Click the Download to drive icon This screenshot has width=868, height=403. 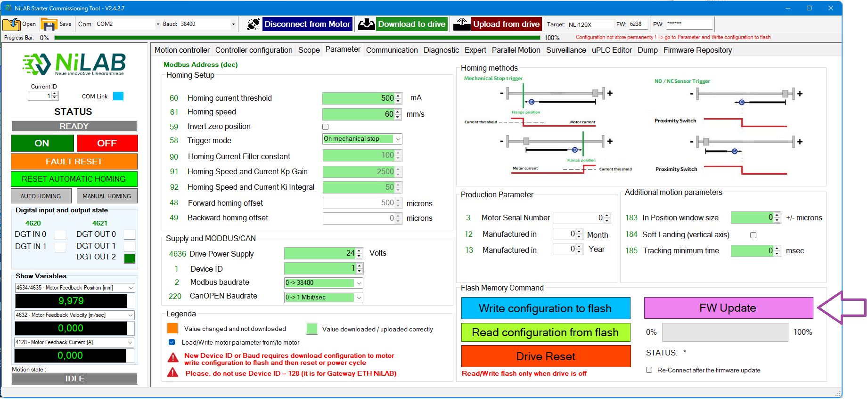[366, 24]
